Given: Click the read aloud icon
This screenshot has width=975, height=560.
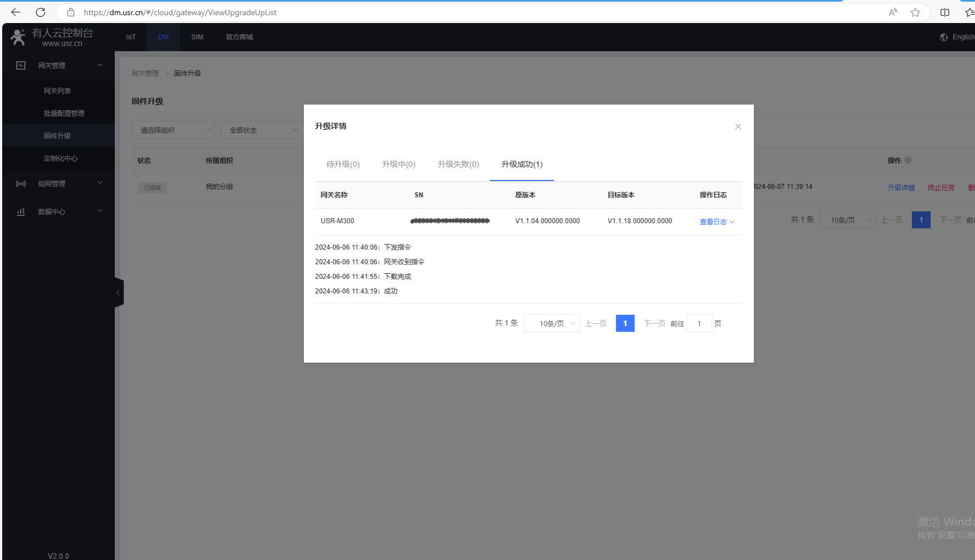Looking at the screenshot, I should (893, 12).
